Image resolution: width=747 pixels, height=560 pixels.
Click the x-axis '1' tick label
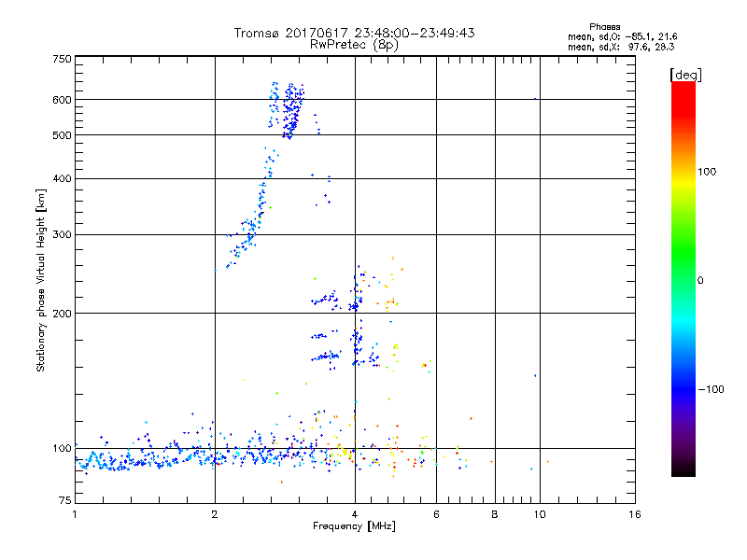coord(75,514)
